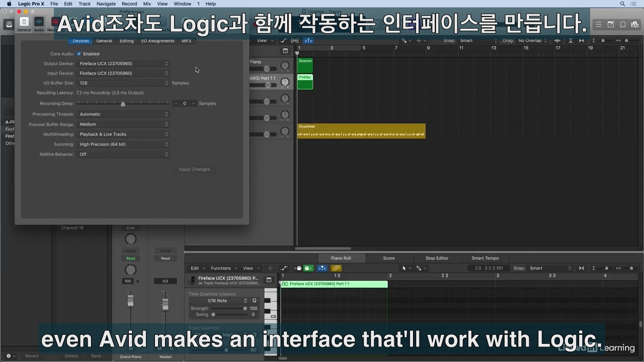Toggle the Tracks area catch playhead icon
The height and width of the screenshot is (362, 644).
(308, 41)
